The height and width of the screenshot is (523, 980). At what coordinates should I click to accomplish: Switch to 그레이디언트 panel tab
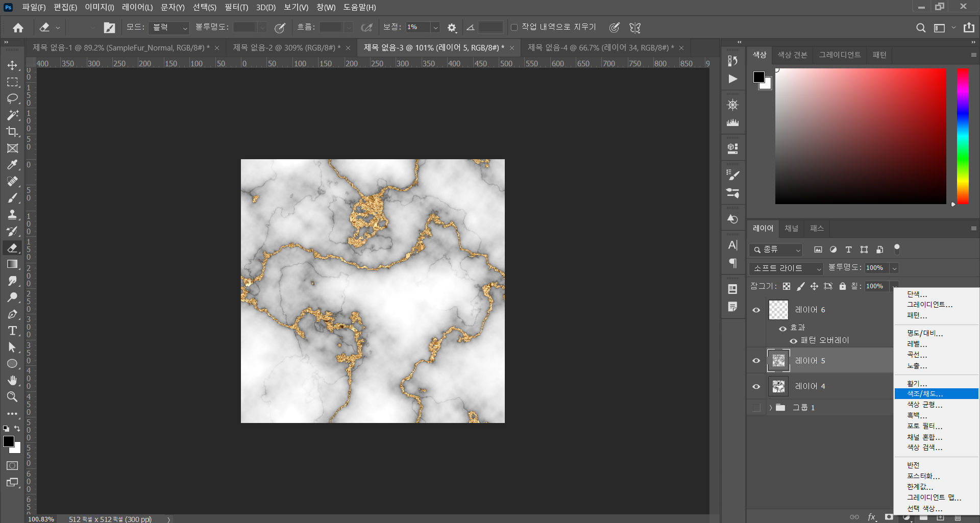point(840,55)
